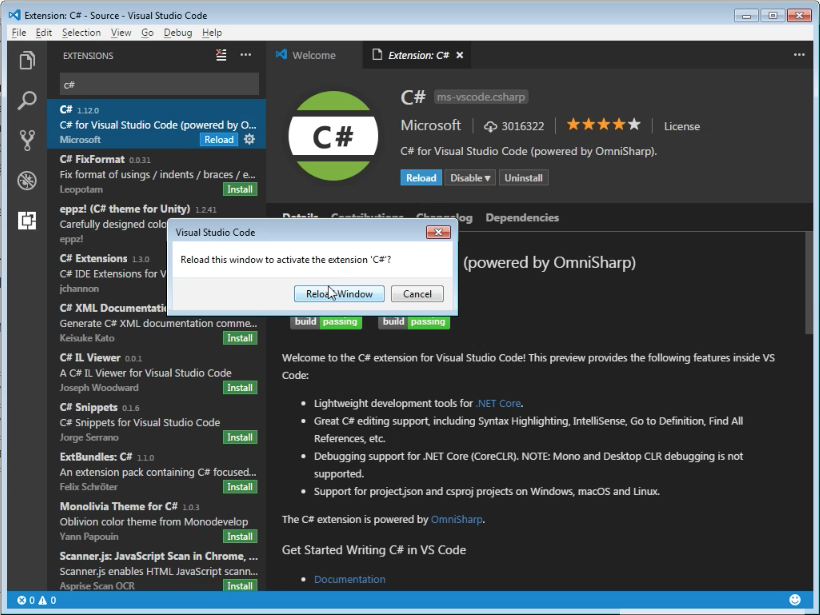Open the Extensions panel more actions menu

click(x=246, y=55)
